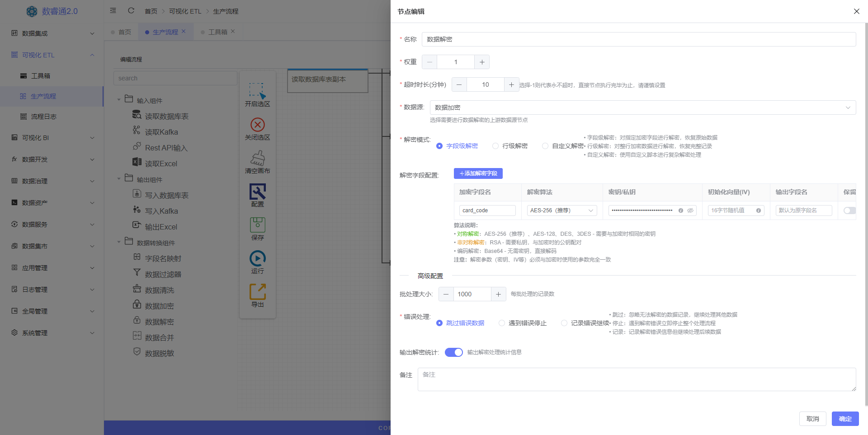Image resolution: width=868 pixels, height=435 pixels.
Task: Click info icon in 初始化向量 field
Action: point(759,210)
